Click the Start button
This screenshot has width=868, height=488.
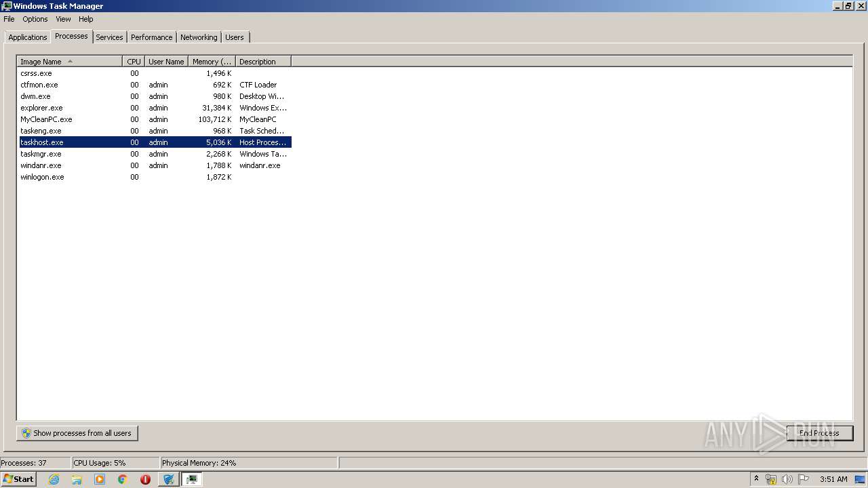[19, 479]
